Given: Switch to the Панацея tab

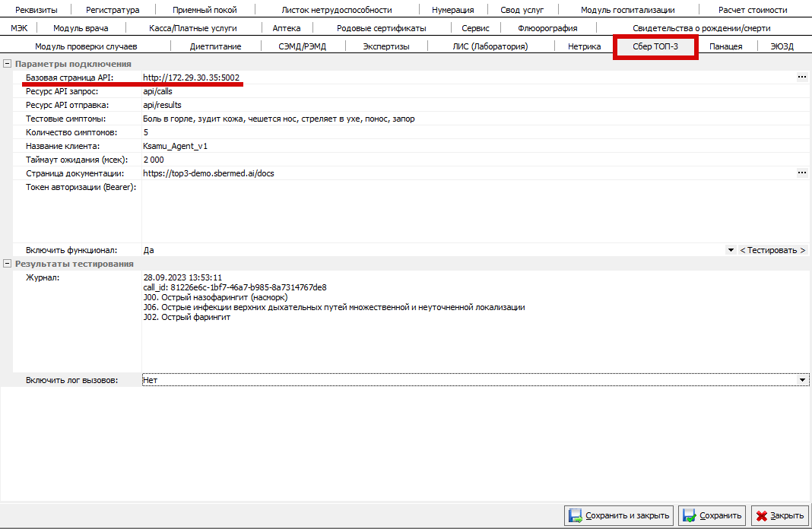Looking at the screenshot, I should tap(726, 46).
